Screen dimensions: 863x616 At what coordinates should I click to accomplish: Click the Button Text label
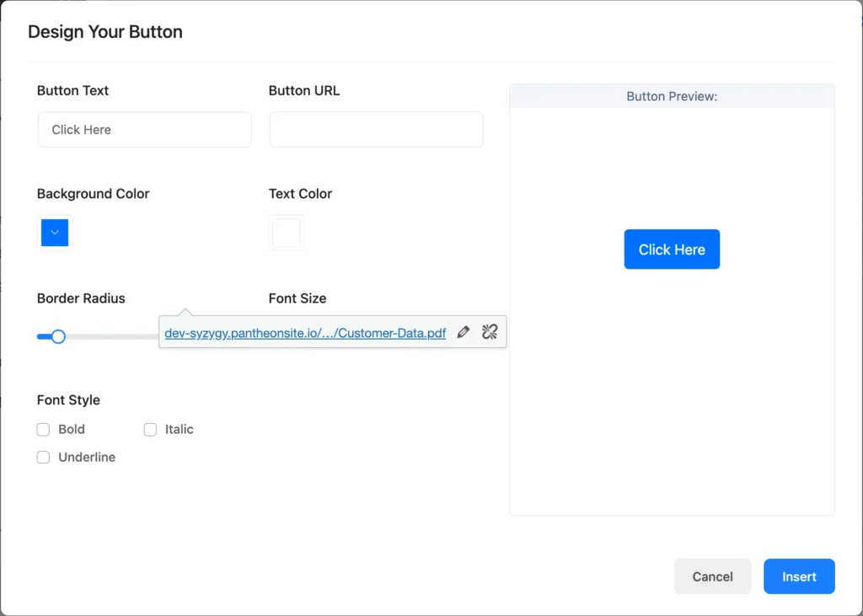point(72,91)
